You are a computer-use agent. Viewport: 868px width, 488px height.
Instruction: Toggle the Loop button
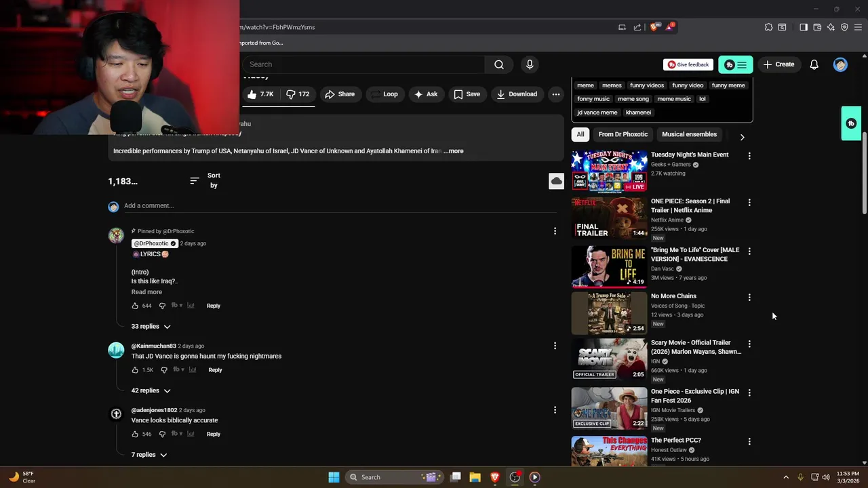pos(384,94)
